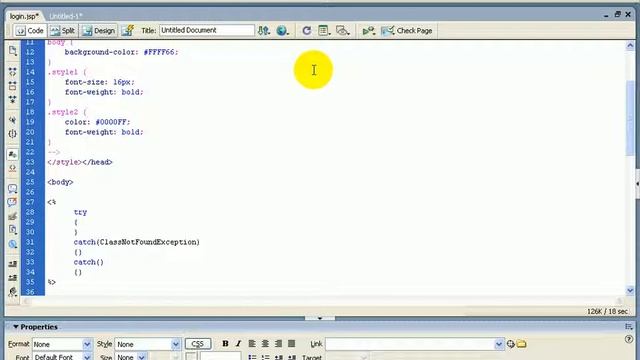Toggle the Line Numbers icon
640x360 pixels.
[13, 154]
